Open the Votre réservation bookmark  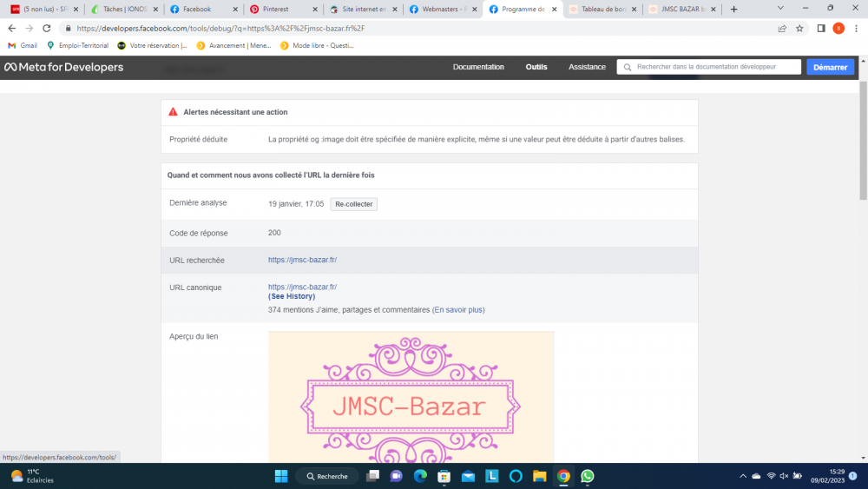(153, 45)
